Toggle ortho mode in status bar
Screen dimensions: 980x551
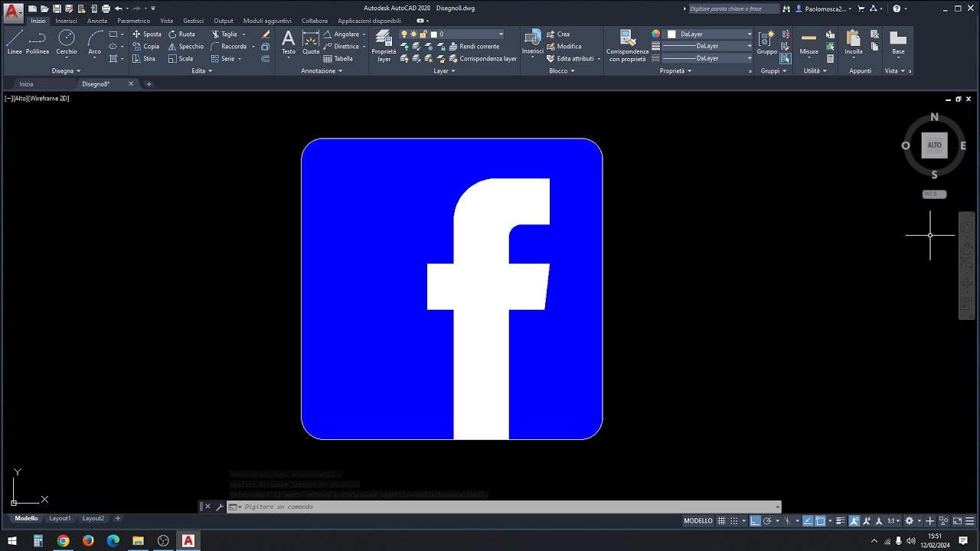tap(755, 520)
